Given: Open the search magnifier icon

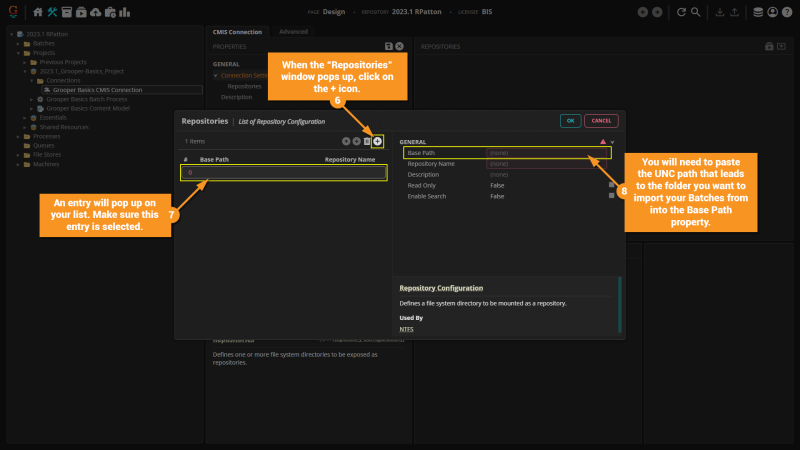Looking at the screenshot, I should (x=695, y=12).
